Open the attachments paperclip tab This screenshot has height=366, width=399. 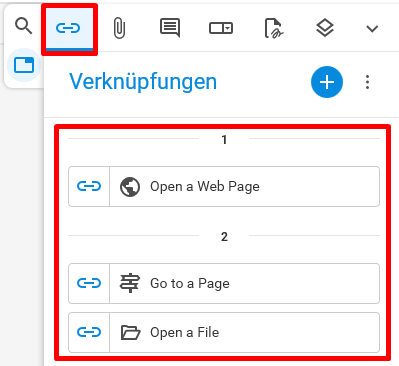pos(119,28)
